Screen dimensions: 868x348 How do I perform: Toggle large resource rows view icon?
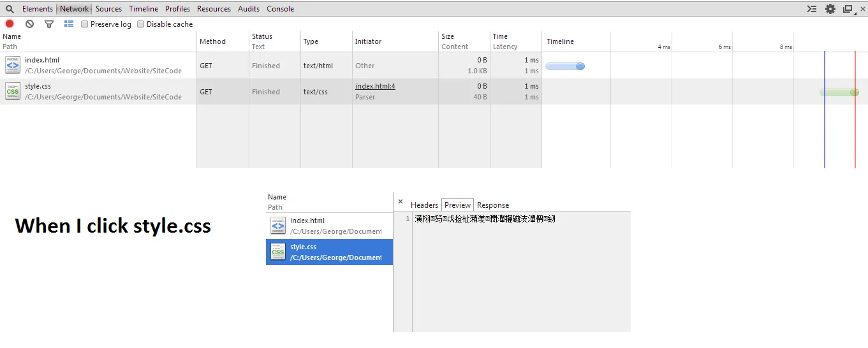click(x=69, y=24)
